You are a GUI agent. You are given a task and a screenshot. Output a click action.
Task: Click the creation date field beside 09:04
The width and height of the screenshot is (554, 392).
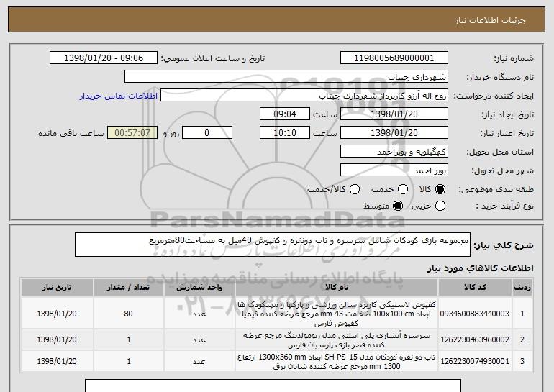tap(394, 114)
